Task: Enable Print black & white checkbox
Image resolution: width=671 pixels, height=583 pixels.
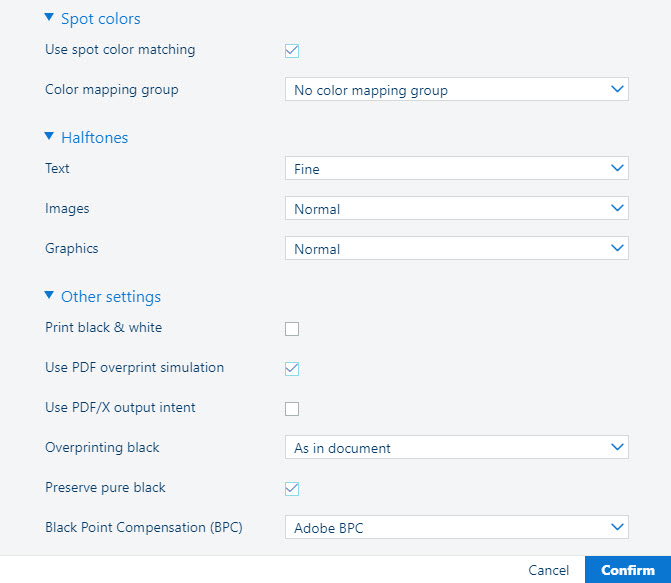Action: click(x=292, y=328)
